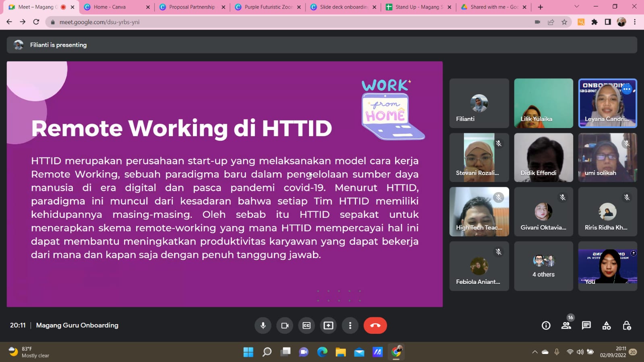Image resolution: width=644 pixels, height=362 pixels.
Task: Switch to Shared with me Google Drive tab
Action: (493, 7)
